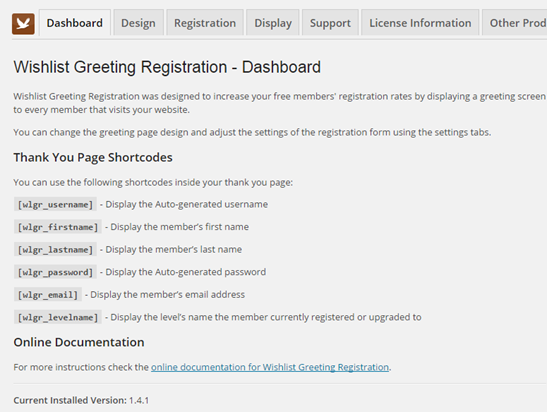Click the Wishlist Greeting Registration - Dashboard title
Screen dimensions: 547x412
tap(167, 67)
